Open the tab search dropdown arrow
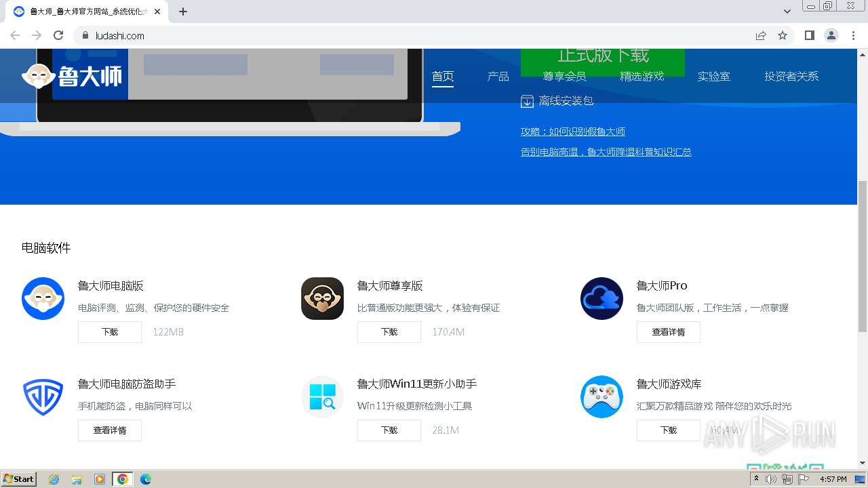Viewport: 868px width, 488px height. [x=787, y=12]
